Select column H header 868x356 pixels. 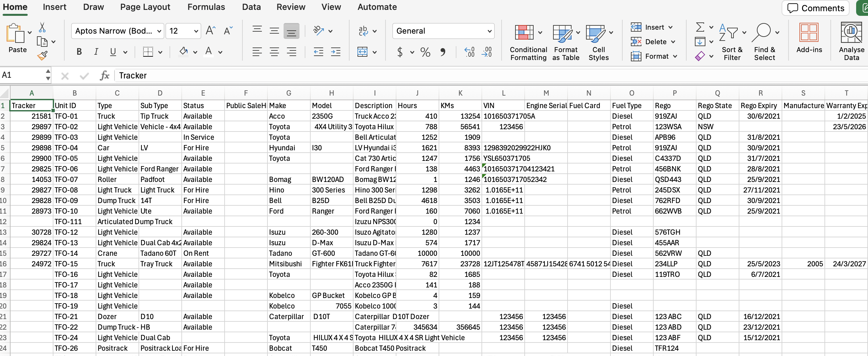[331, 93]
